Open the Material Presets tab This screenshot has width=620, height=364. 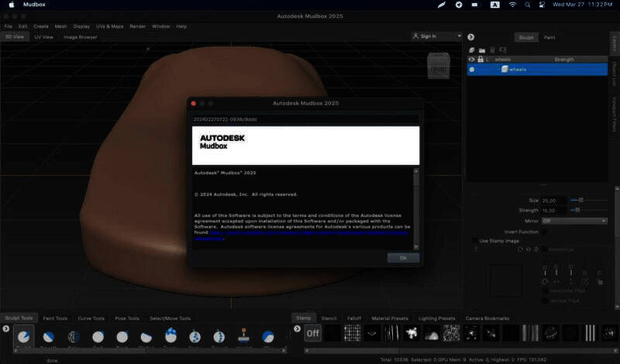click(x=390, y=318)
